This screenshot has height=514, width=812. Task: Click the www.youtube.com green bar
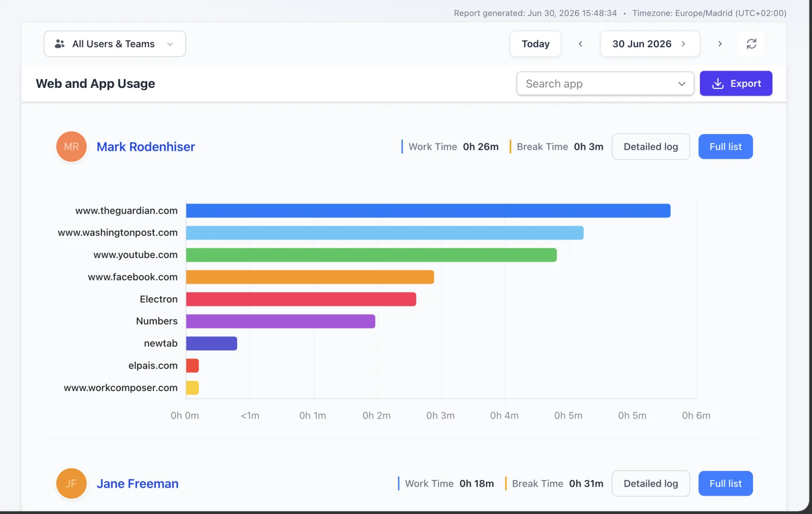tap(371, 255)
